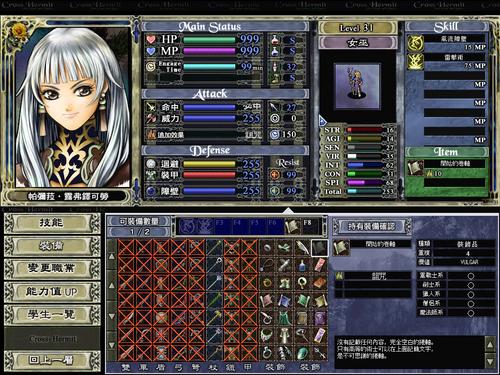Image resolution: width=500 pixels, height=375 pixels.
Task: Click the blue triangle arrow beside STR stats
Action: point(322,120)
